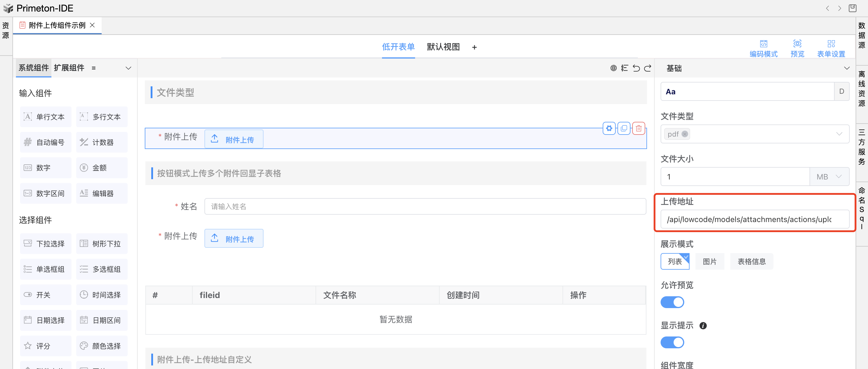Switch to the 默认视图 tab
The width and height of the screenshot is (868, 369).
pos(443,47)
